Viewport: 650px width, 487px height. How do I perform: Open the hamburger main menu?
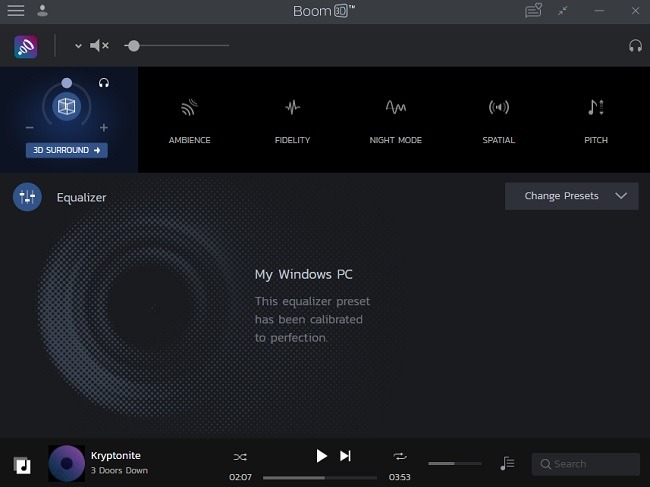point(16,11)
